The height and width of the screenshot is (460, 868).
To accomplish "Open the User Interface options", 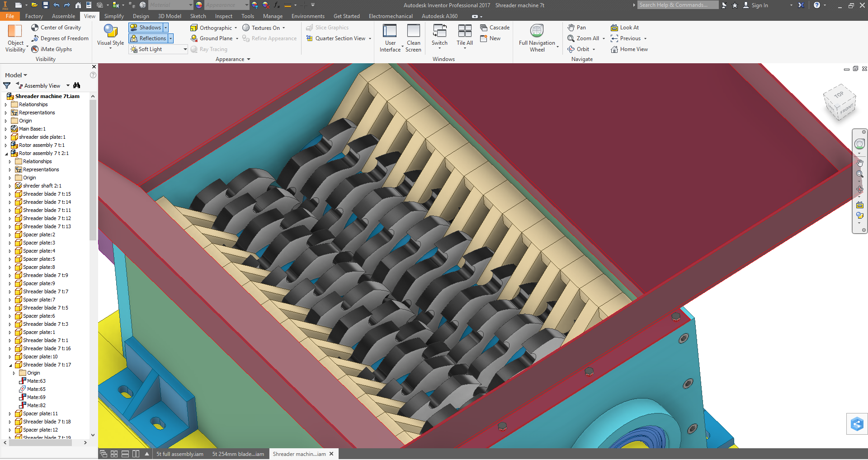I will (390, 38).
